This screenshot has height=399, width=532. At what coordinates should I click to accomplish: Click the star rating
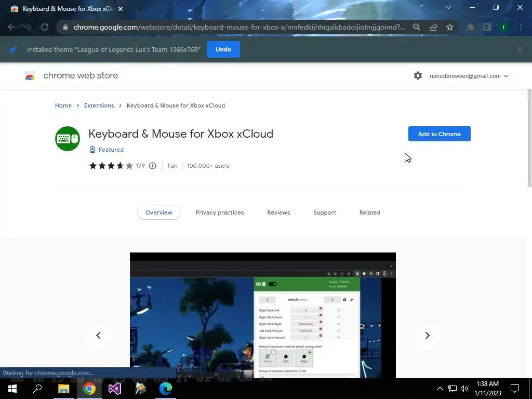111,166
